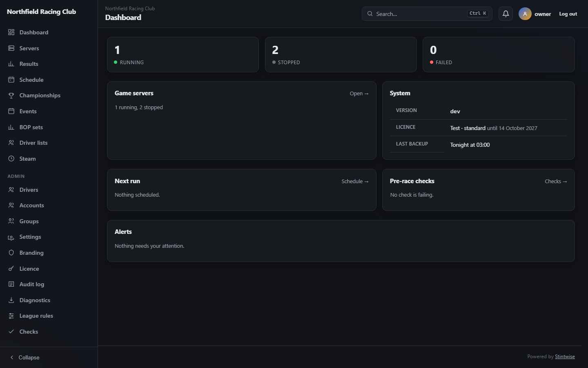
Task: Click the Northfield Racing Club sidebar title
Action: [42, 12]
